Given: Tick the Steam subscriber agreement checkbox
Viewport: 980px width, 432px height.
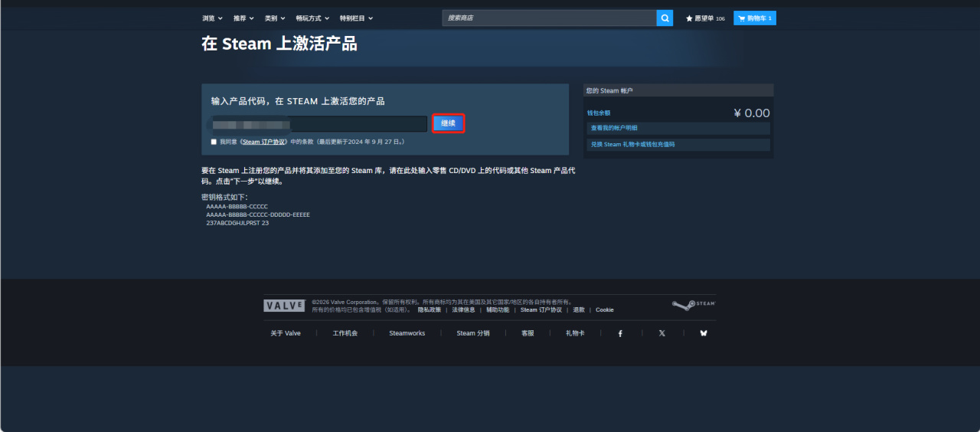Looking at the screenshot, I should tap(214, 142).
